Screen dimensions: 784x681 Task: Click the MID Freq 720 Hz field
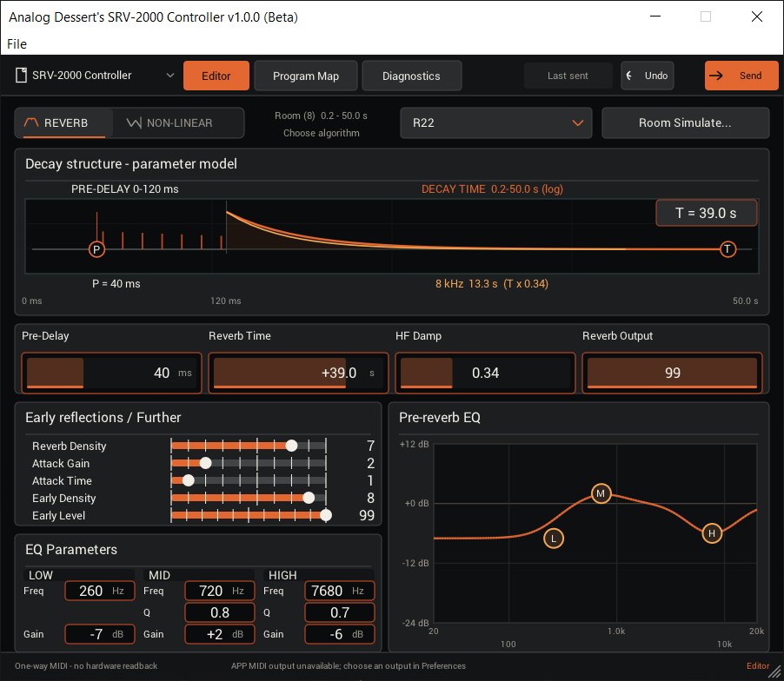click(220, 591)
